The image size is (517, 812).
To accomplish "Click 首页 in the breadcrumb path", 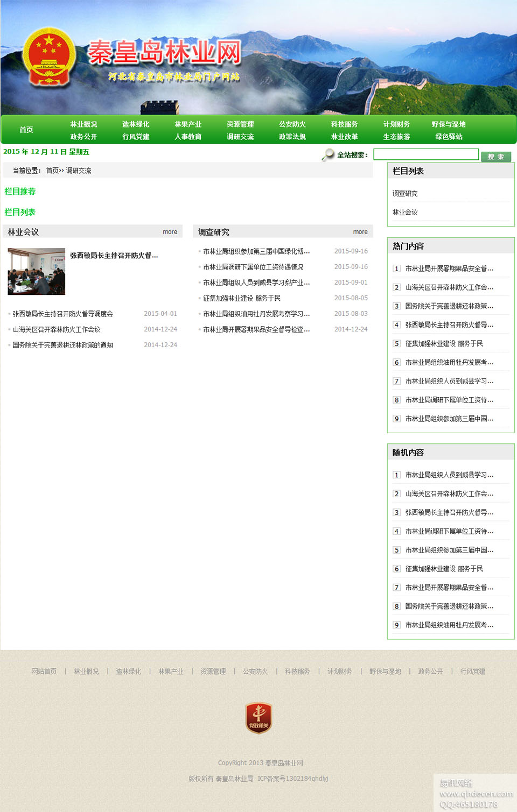I will pyautogui.click(x=52, y=171).
